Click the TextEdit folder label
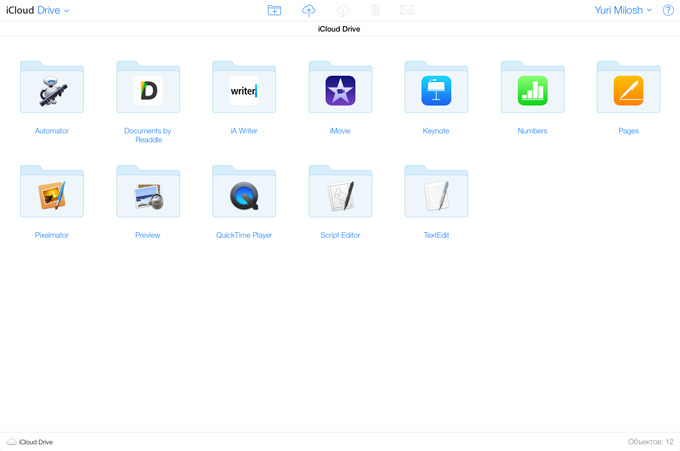 [x=436, y=235]
